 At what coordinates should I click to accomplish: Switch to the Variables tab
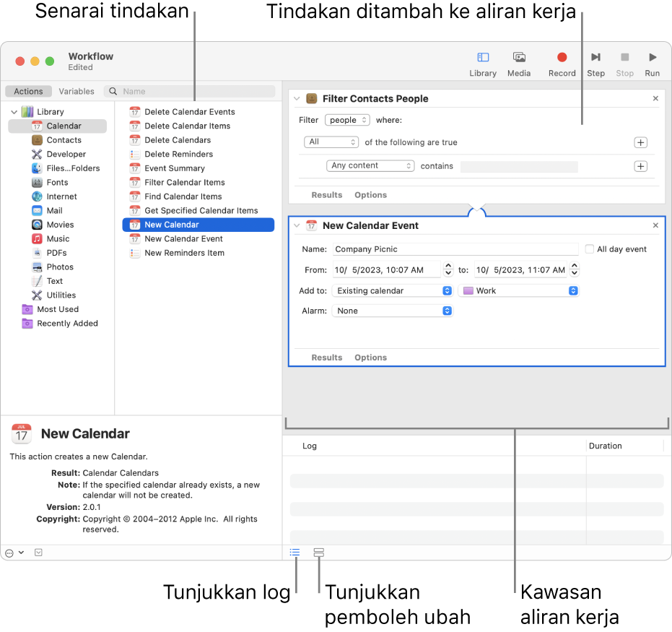click(77, 91)
